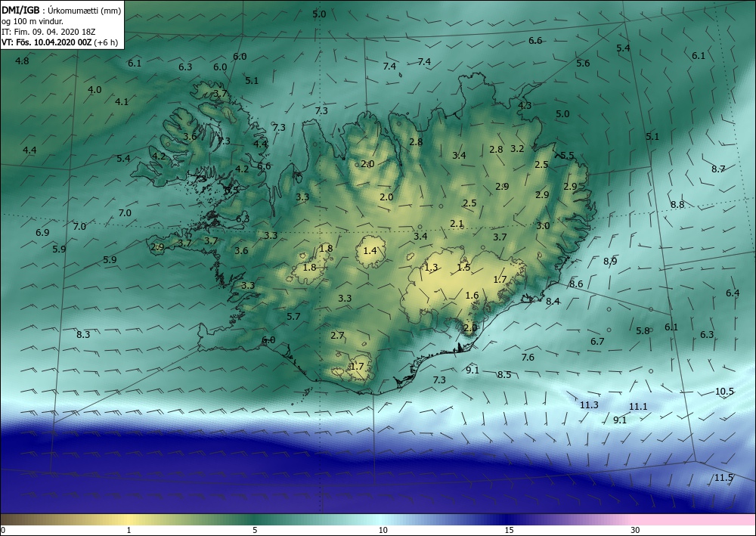Click the '3.2' value on the map
This screenshot has width=756, height=536.
[517, 148]
